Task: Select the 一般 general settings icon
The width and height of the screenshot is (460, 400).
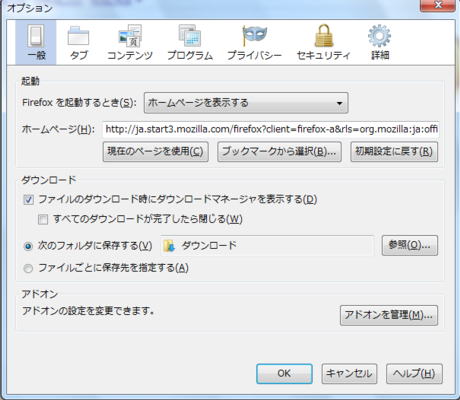Action: coord(36,36)
